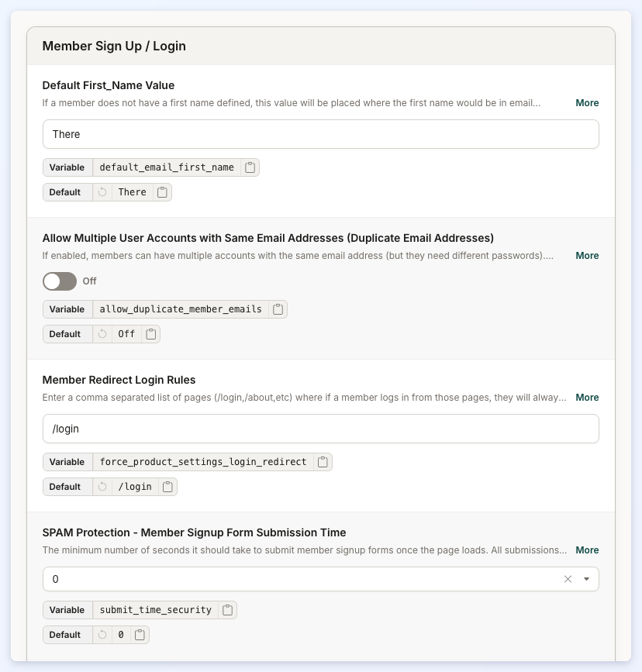Click the Member Sign Up / Login header
Screen dimensions: 642x672
point(114,47)
